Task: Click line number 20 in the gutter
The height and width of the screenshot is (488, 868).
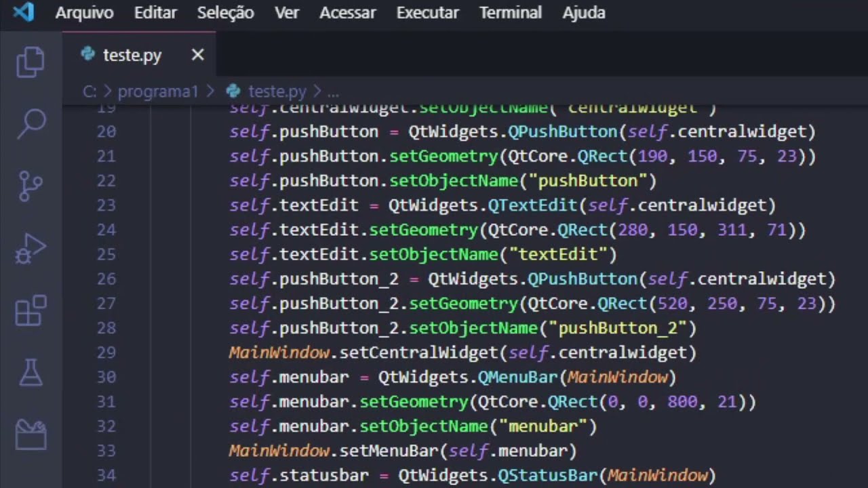Action: (x=106, y=131)
